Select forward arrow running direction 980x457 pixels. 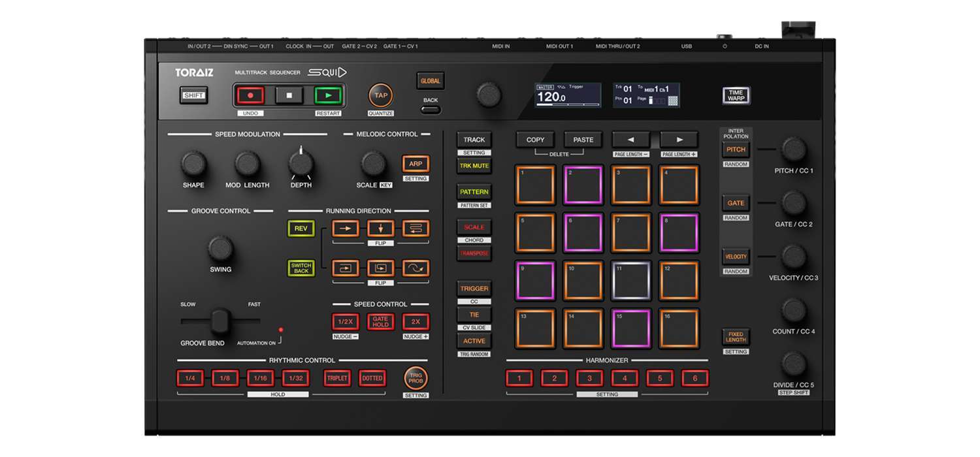tap(346, 228)
